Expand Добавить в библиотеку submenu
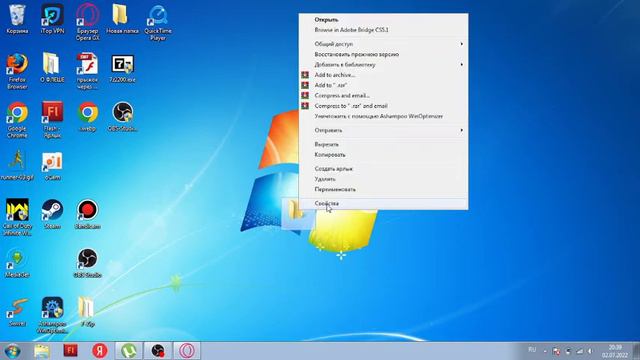The width and height of the screenshot is (640, 360). click(x=383, y=64)
